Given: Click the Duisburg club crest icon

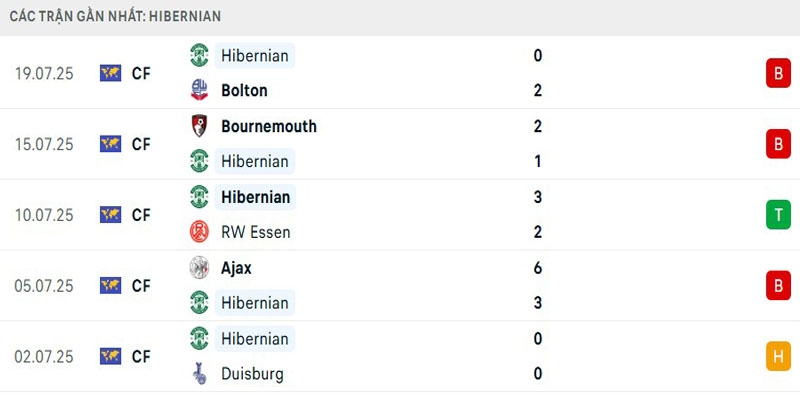Looking at the screenshot, I should [199, 374].
